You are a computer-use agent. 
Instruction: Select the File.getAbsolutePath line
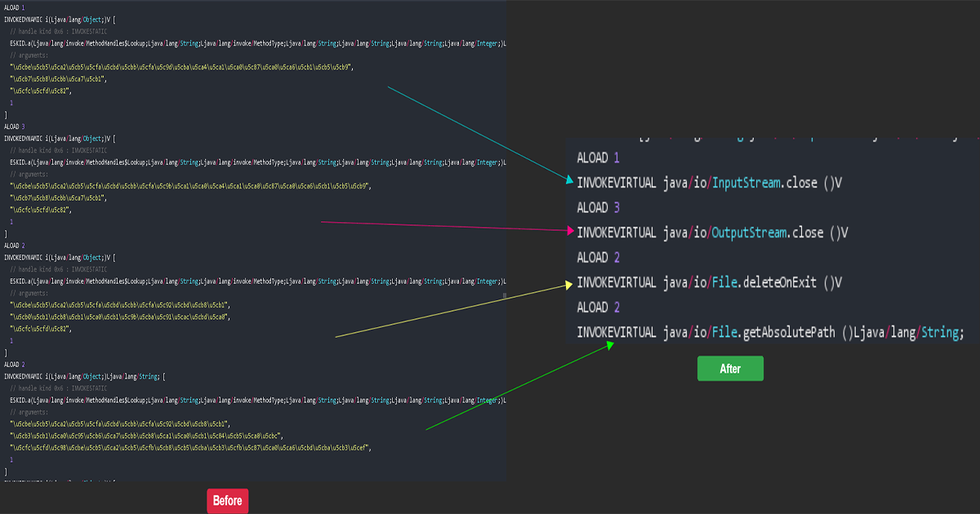(x=771, y=332)
